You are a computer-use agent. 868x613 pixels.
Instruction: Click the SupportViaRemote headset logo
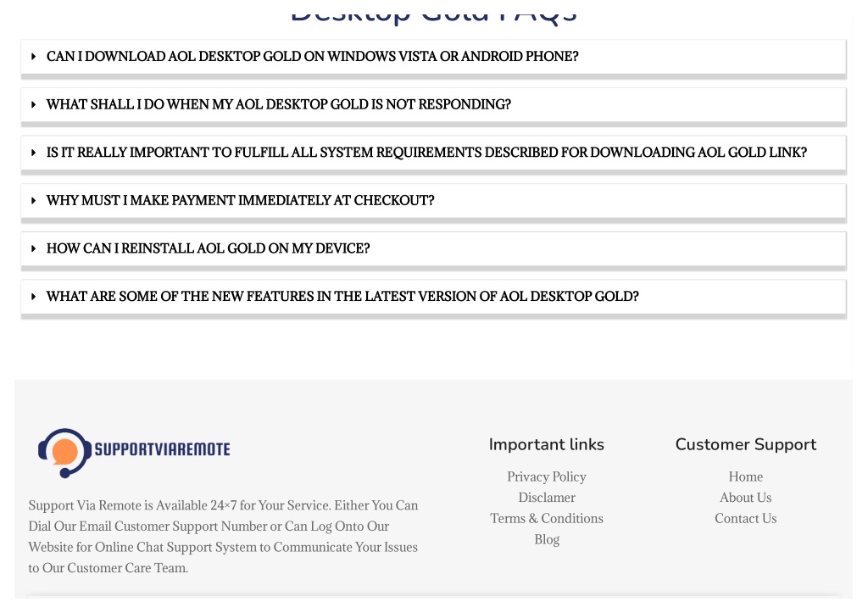(134, 453)
